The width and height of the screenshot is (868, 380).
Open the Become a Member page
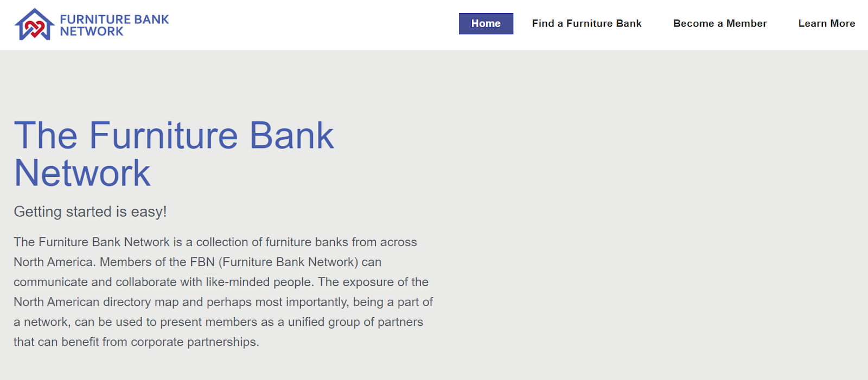coord(720,23)
